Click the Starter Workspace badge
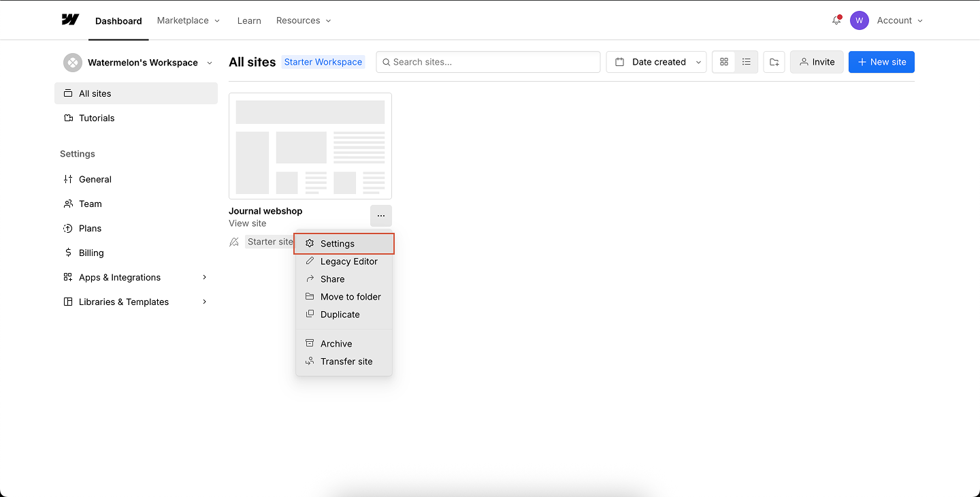Screen dimensions: 980x497 323,62
